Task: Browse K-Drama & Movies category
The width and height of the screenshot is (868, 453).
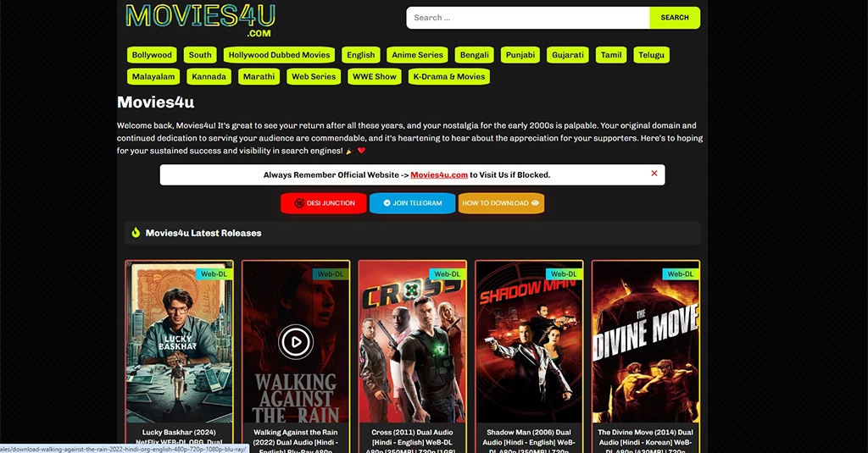Action: click(449, 76)
